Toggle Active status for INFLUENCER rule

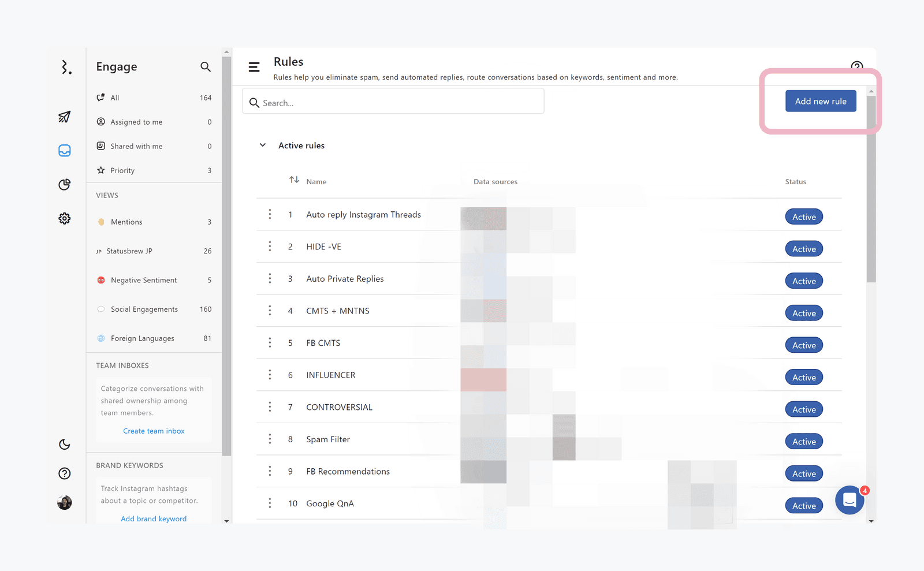804,378
